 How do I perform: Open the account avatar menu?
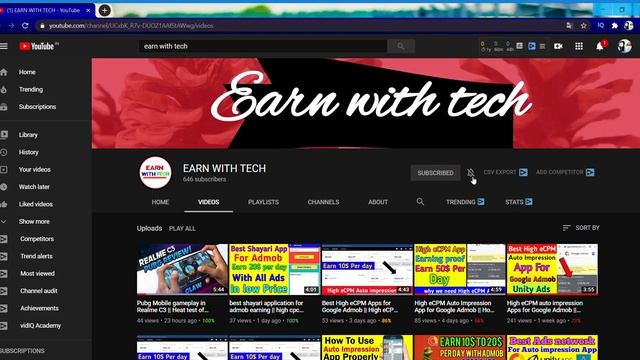point(624,46)
